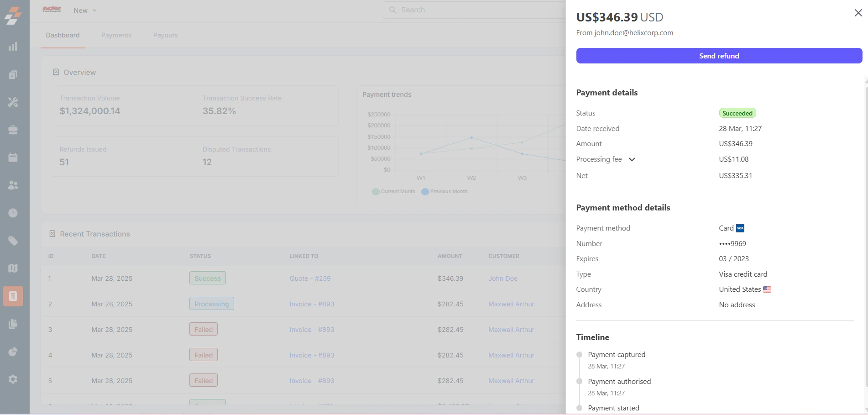Open the bar chart analytics sidebar icon
Viewport: 868px width, 415px height.
point(13,47)
